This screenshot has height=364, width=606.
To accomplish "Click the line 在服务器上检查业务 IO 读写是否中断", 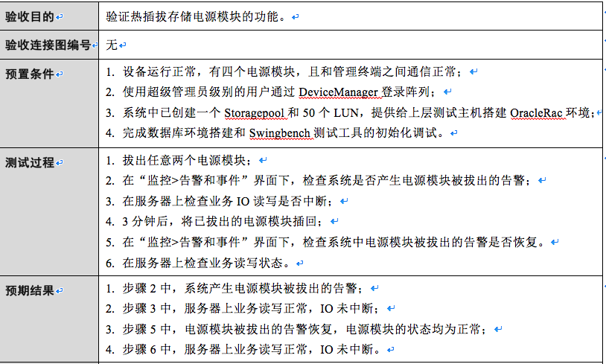I will 219,201.
